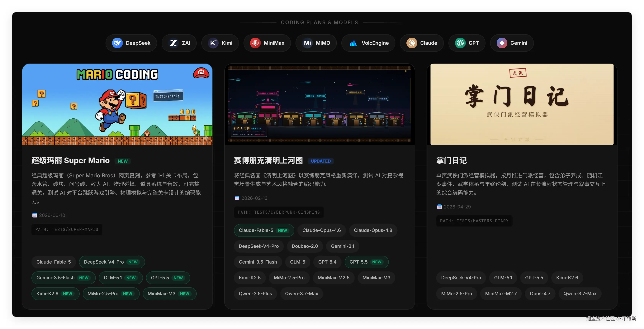Open MiniMax-M3 NEW in Super Mario card

click(x=169, y=294)
